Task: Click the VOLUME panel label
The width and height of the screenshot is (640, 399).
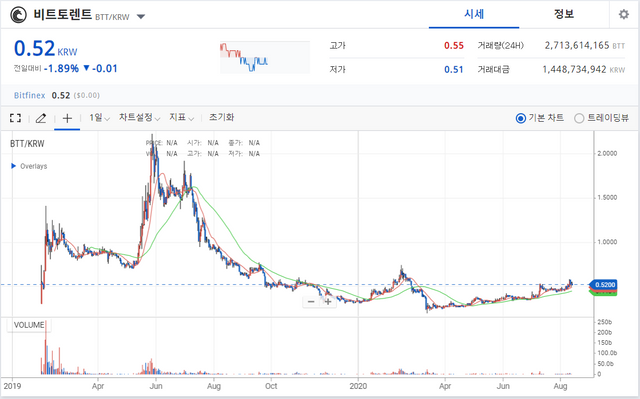Action: pos(29,325)
